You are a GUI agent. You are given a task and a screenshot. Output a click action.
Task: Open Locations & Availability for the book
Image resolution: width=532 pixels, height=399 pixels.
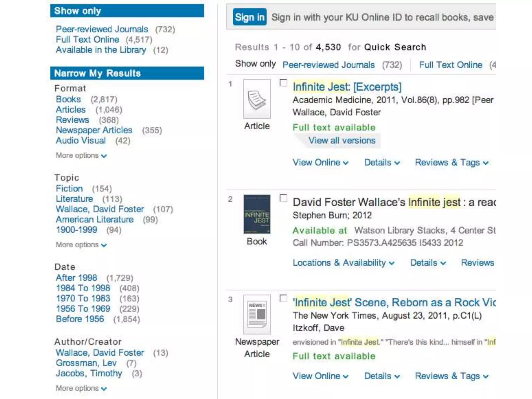[343, 263]
